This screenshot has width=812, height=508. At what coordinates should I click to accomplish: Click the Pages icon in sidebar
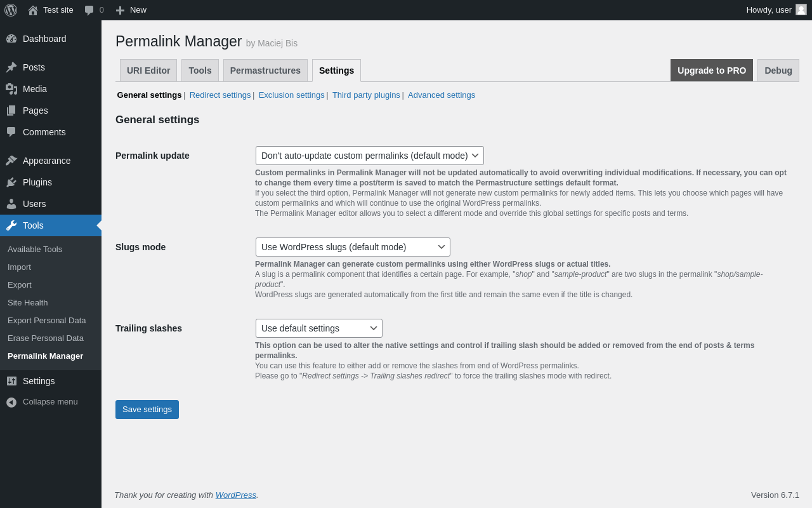(x=11, y=110)
